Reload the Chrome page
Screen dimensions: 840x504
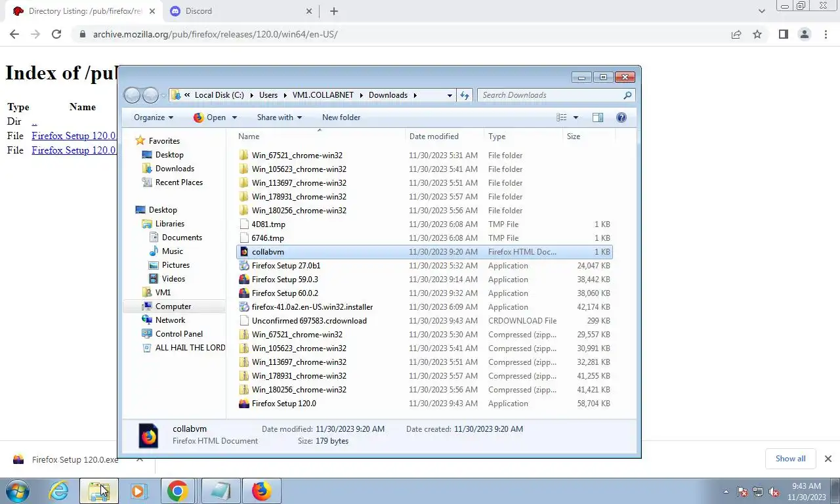[x=56, y=34]
